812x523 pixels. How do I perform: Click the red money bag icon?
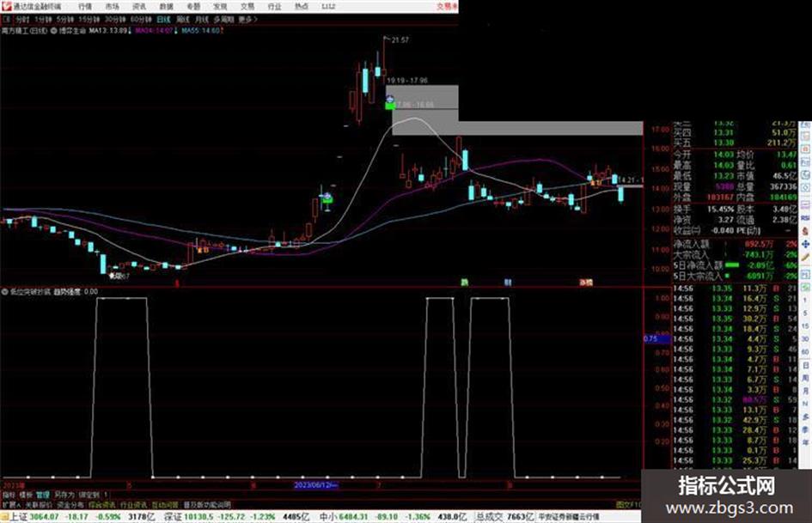[805, 231]
